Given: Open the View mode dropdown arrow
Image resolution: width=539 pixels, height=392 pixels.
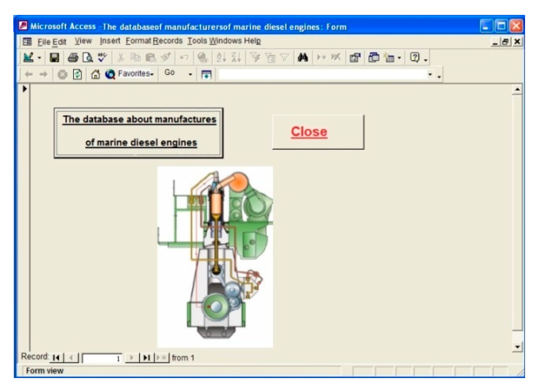Looking at the screenshot, I should point(39,58).
